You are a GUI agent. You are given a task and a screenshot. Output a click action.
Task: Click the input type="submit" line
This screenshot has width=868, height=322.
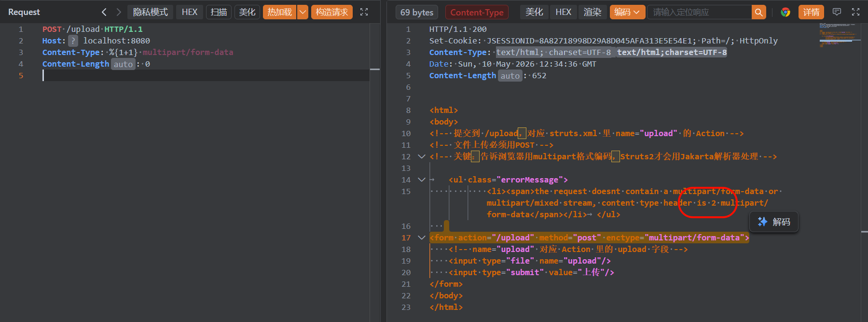[531, 272]
